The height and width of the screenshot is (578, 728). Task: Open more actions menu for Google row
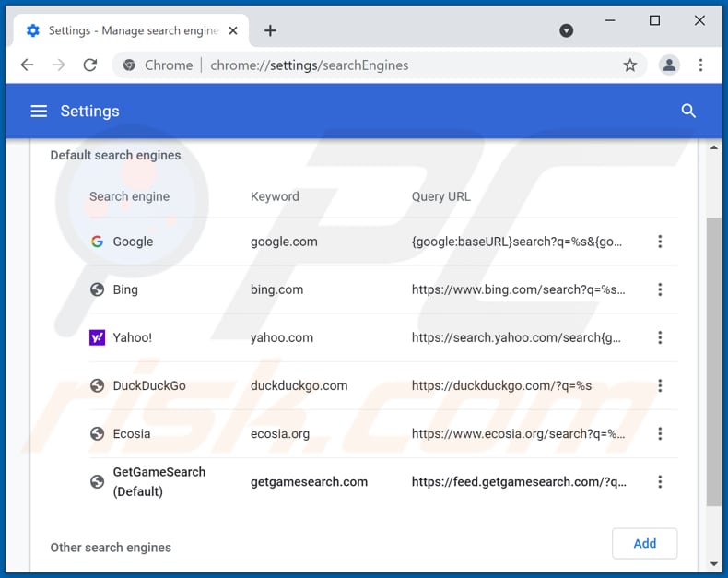pos(660,242)
